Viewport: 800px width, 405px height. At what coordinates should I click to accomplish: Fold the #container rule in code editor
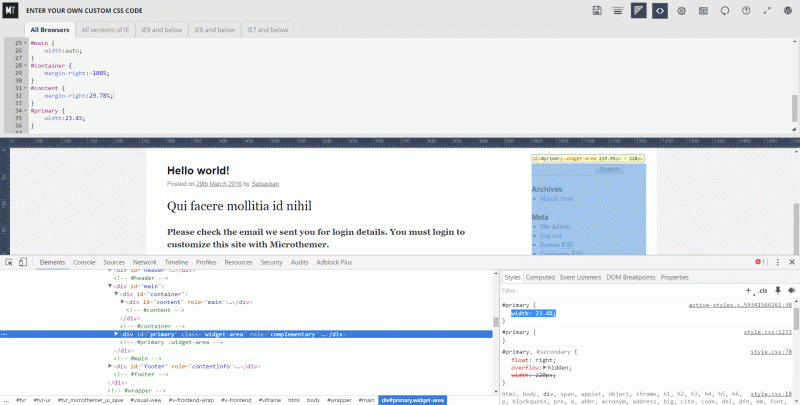[26, 66]
